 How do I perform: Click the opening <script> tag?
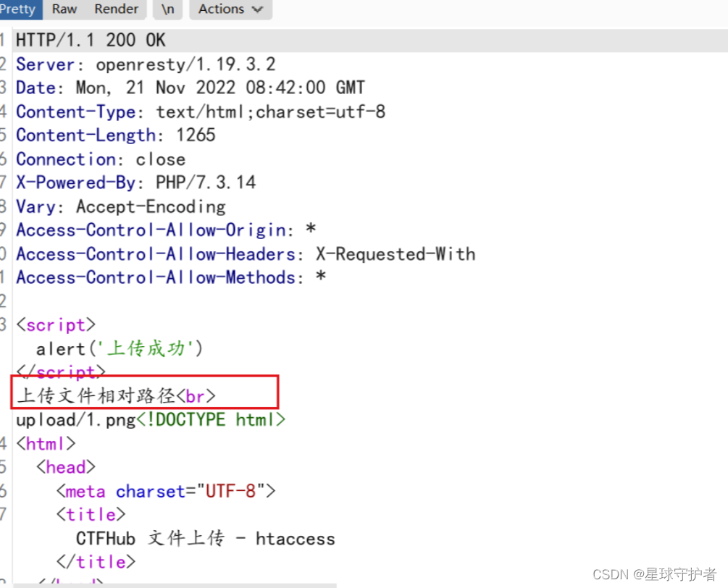click(x=56, y=325)
